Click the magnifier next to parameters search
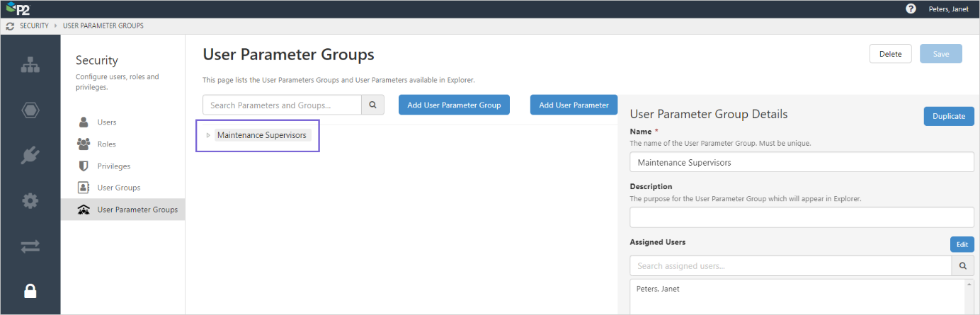980x315 pixels. (372, 105)
